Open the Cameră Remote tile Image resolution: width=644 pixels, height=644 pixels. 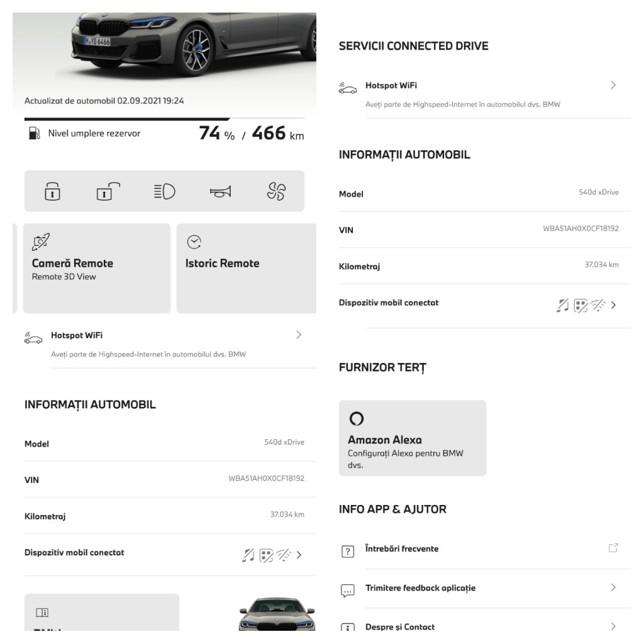97,268
